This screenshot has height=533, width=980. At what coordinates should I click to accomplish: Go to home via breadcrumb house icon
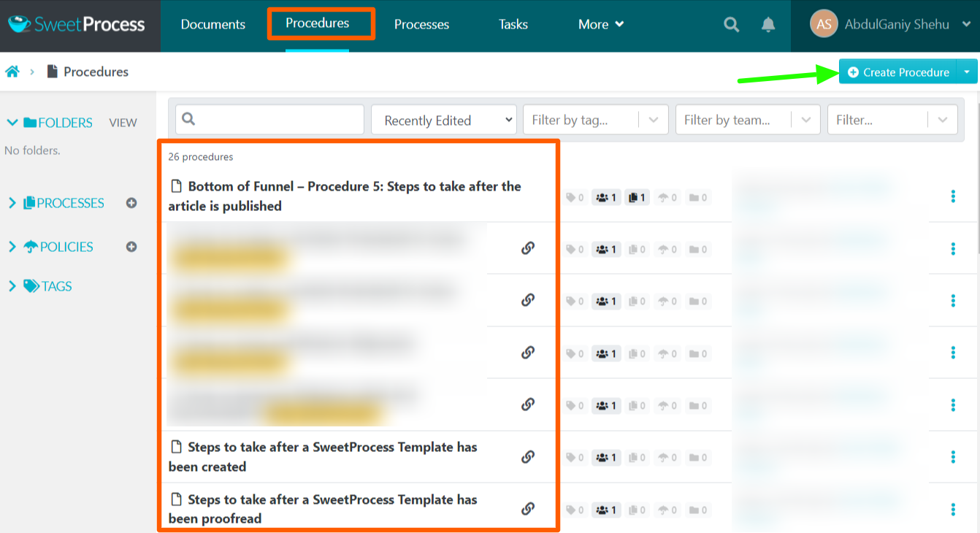pos(12,72)
